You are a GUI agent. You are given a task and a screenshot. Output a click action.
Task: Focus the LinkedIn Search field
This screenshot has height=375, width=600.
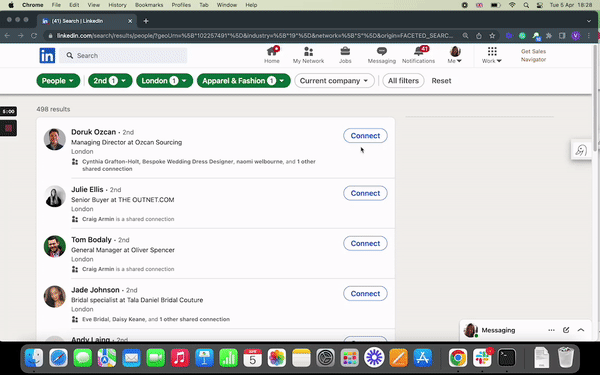124,55
